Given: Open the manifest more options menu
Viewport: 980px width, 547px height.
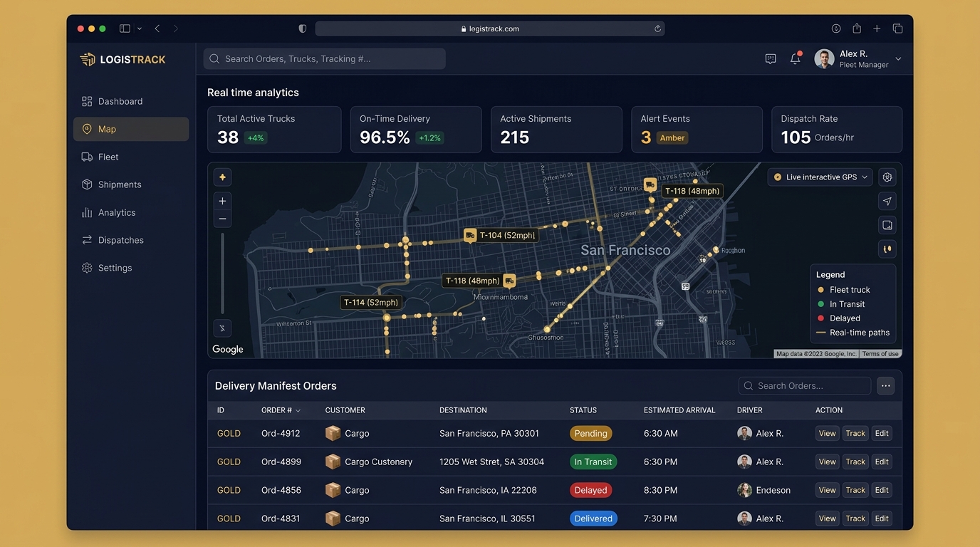Looking at the screenshot, I should coord(886,386).
